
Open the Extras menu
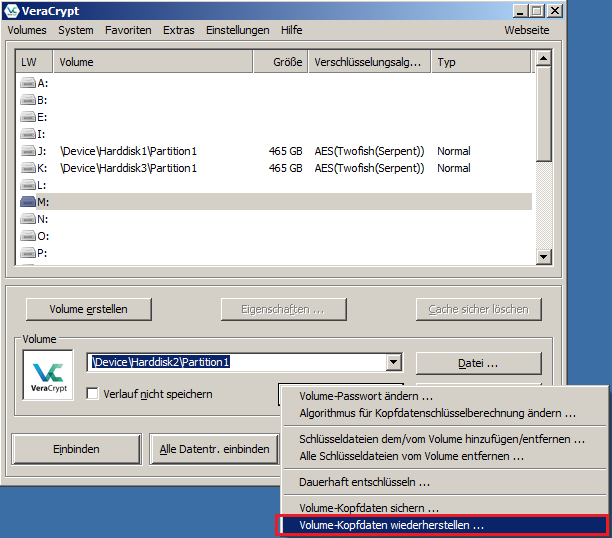pyautogui.click(x=179, y=30)
